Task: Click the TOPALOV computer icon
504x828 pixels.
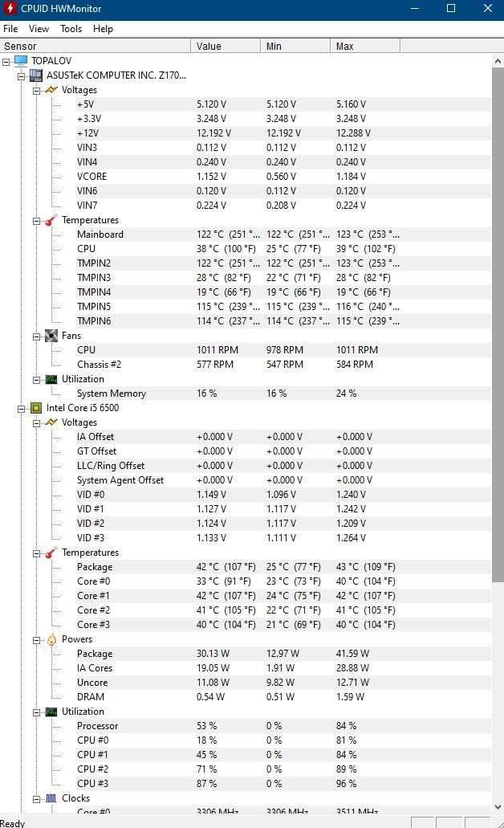Action: pos(21,61)
